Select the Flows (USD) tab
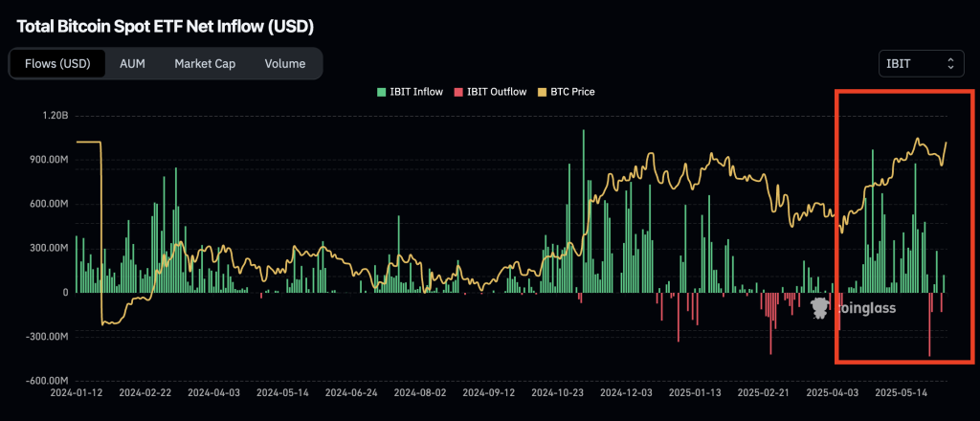 tap(57, 64)
